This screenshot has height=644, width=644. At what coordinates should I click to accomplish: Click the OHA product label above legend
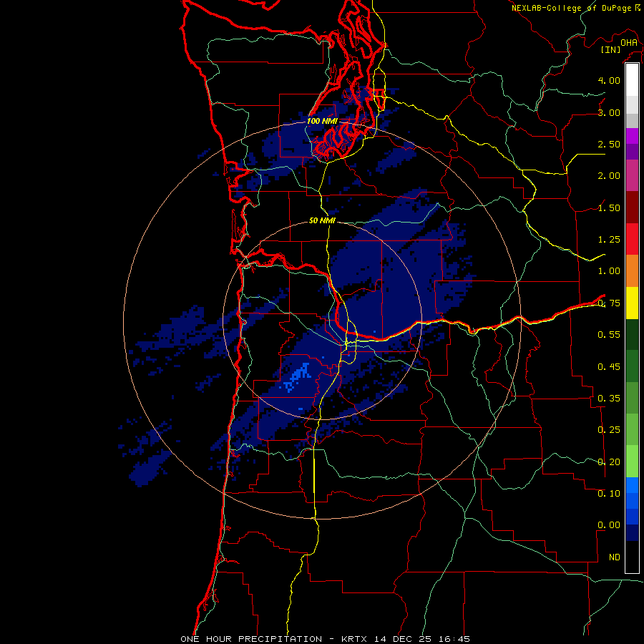629,43
